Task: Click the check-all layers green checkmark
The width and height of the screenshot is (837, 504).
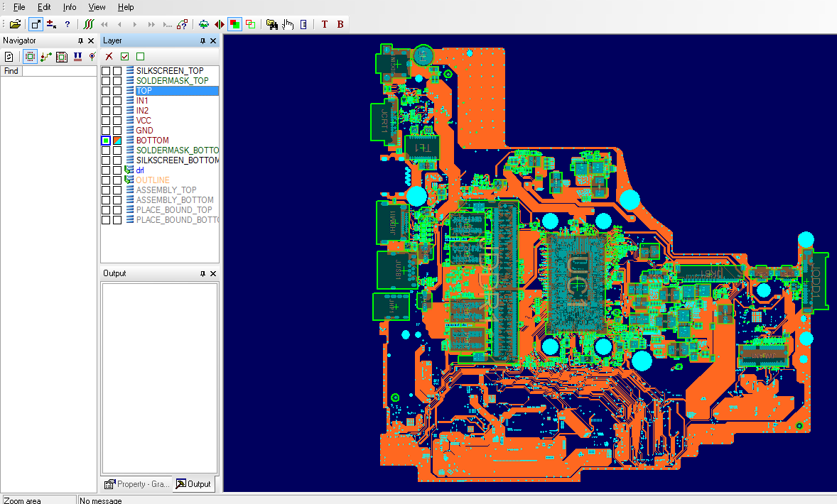Action: 125,57
